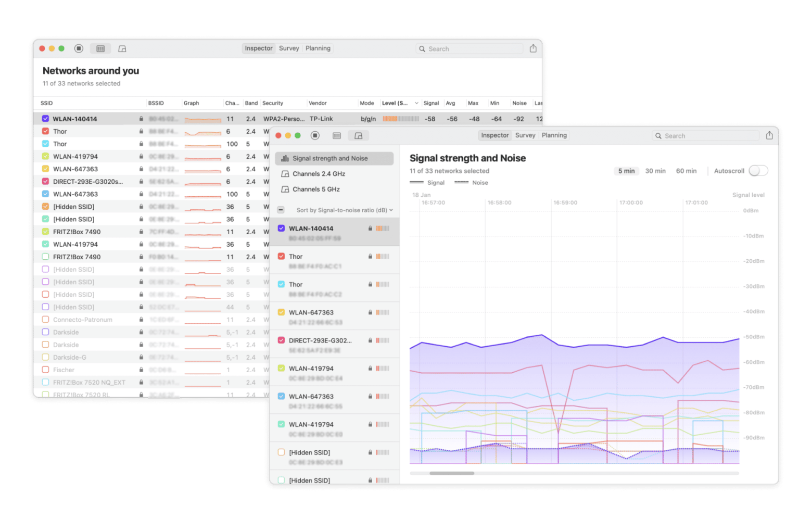Click the share icon in front window

click(x=769, y=135)
